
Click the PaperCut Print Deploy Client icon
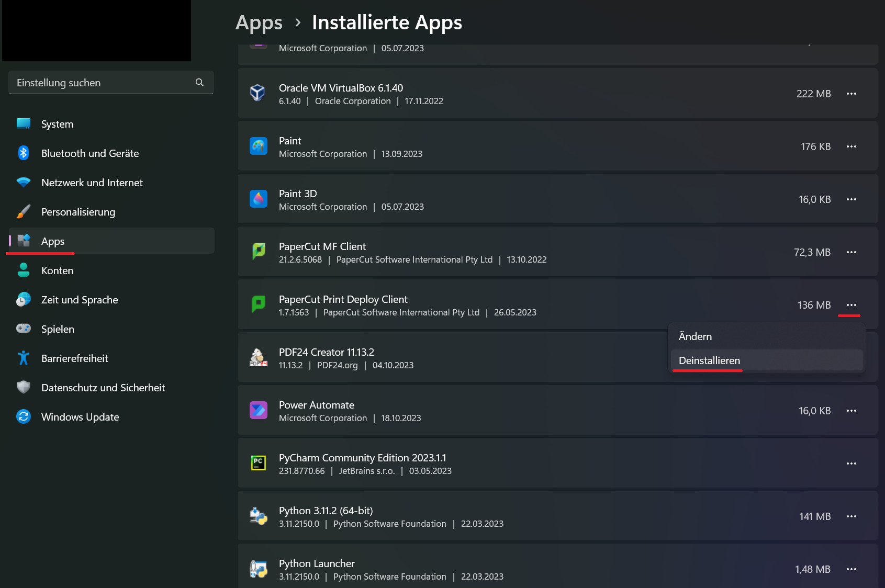(259, 304)
